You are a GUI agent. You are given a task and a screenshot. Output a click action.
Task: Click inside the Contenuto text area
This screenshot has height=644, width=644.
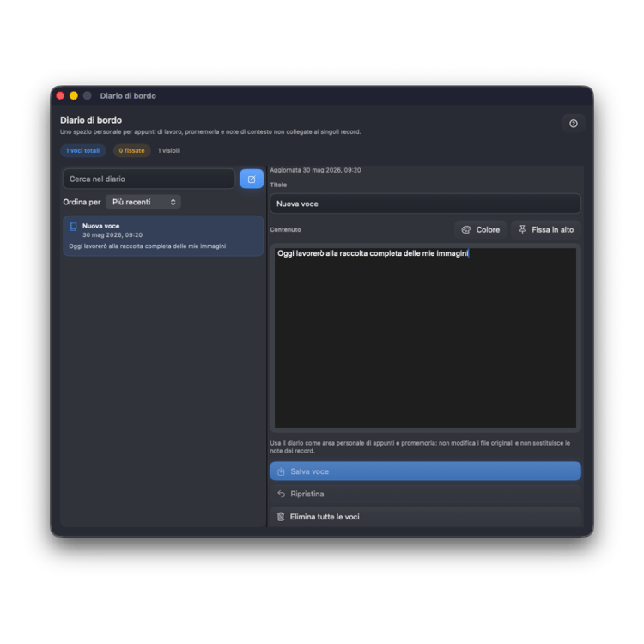click(x=425, y=337)
